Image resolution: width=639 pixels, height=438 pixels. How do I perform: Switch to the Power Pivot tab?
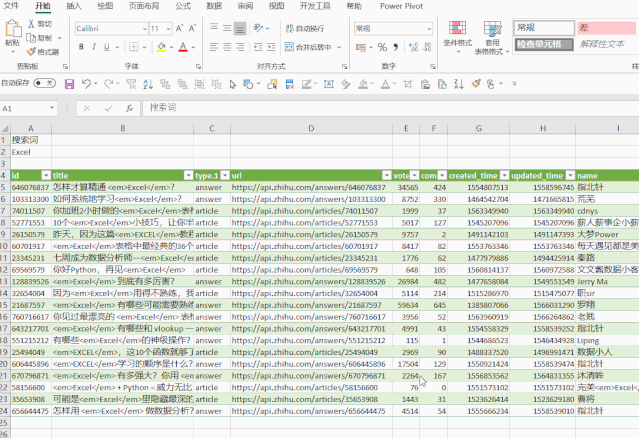click(x=401, y=6)
